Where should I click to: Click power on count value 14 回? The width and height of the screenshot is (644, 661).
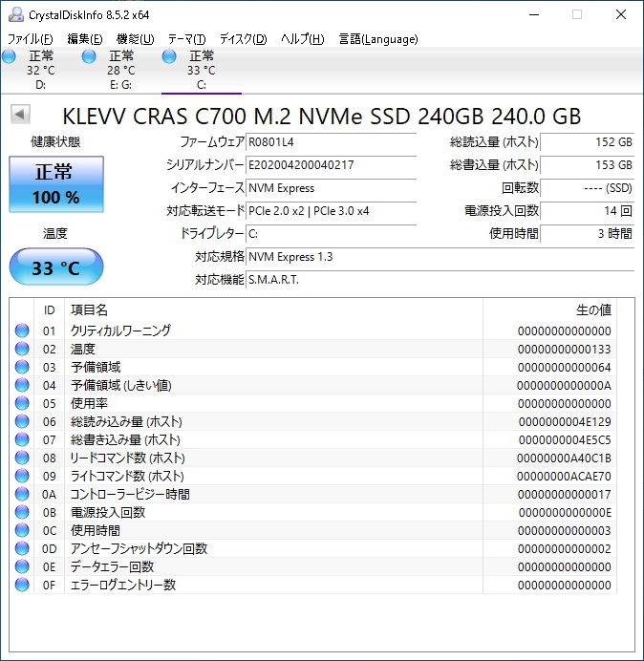point(588,211)
